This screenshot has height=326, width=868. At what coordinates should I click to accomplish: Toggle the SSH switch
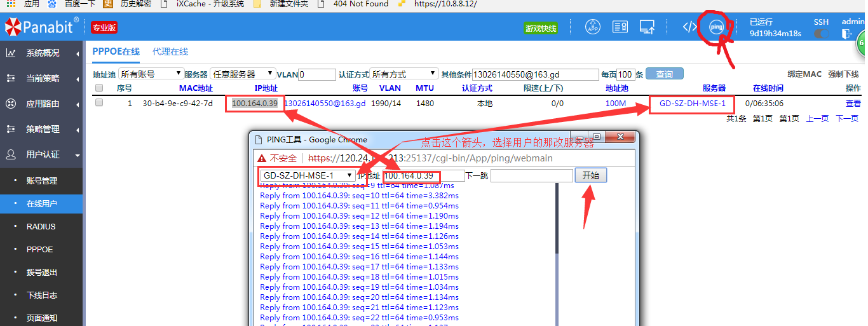(x=822, y=33)
